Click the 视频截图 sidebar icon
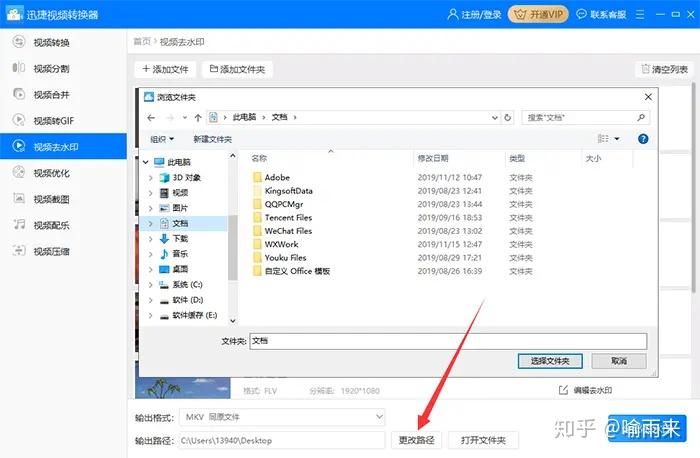700x458 pixels. click(x=19, y=198)
